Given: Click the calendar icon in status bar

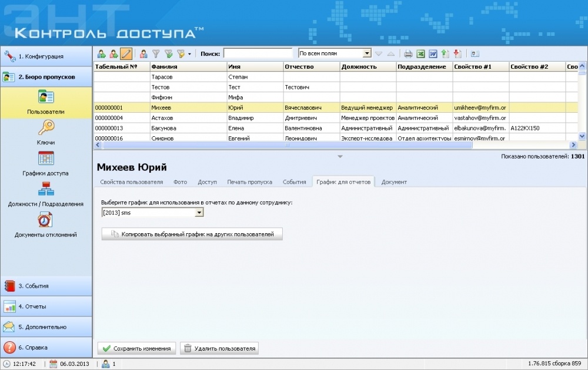Looking at the screenshot, I should coord(54,364).
